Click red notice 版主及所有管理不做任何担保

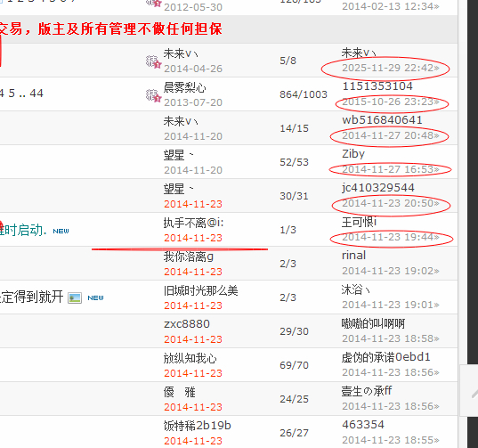(130, 29)
